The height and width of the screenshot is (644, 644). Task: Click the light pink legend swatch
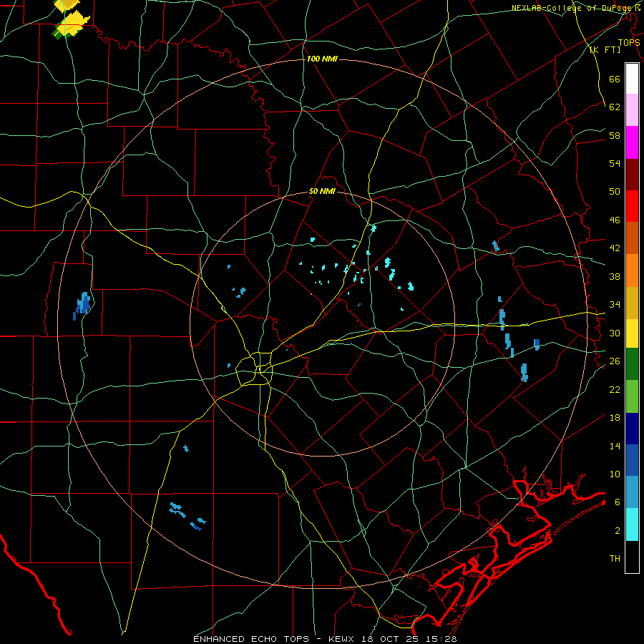(x=632, y=110)
